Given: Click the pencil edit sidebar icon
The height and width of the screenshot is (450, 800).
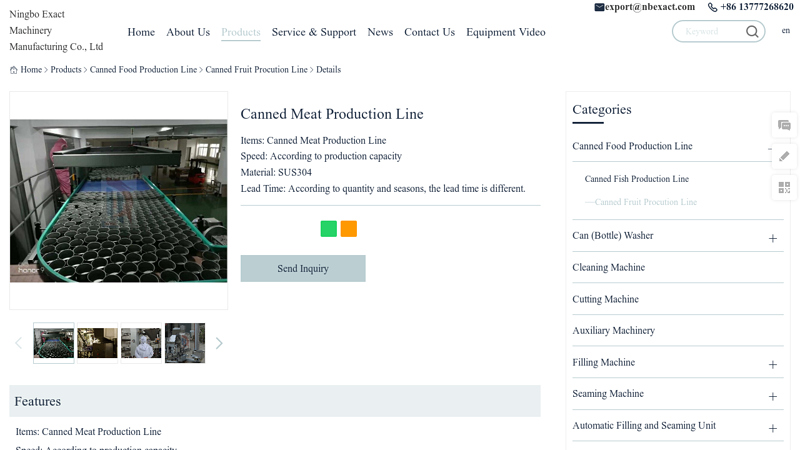Looking at the screenshot, I should [784, 156].
